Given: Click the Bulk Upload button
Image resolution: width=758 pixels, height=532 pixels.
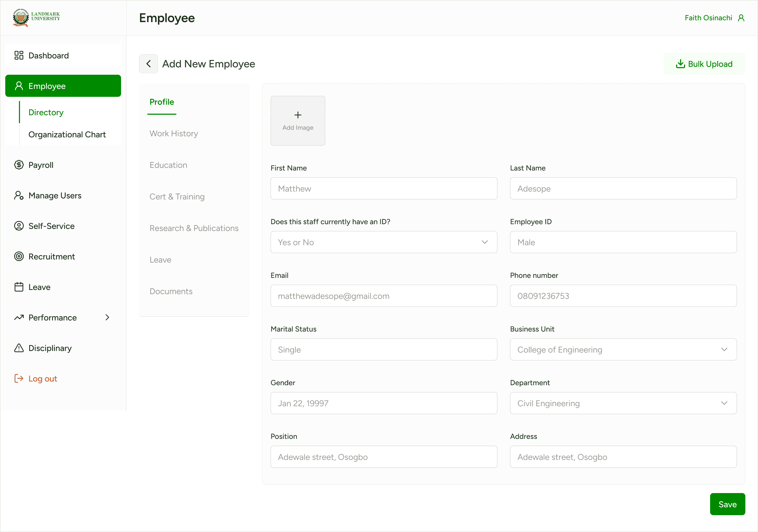Looking at the screenshot, I should [704, 64].
